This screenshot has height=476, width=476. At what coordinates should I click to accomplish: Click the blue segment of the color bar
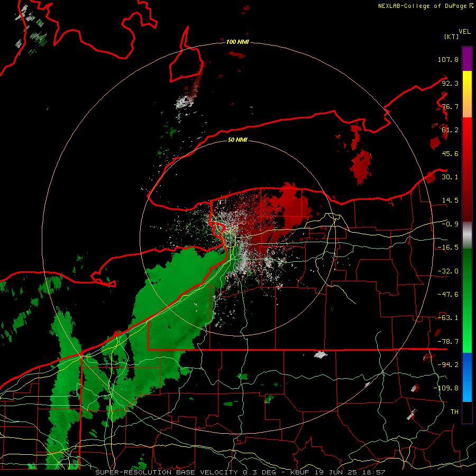[467, 377]
